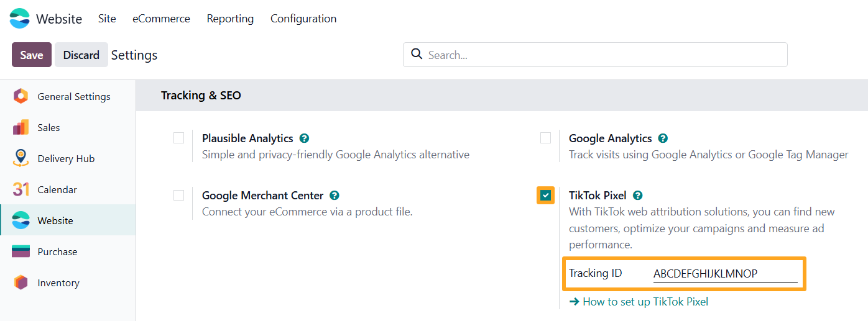The height and width of the screenshot is (321, 868).
Task: Click 'Simple and privacy-friendly Google Analytics alternative' text
Action: tap(336, 155)
